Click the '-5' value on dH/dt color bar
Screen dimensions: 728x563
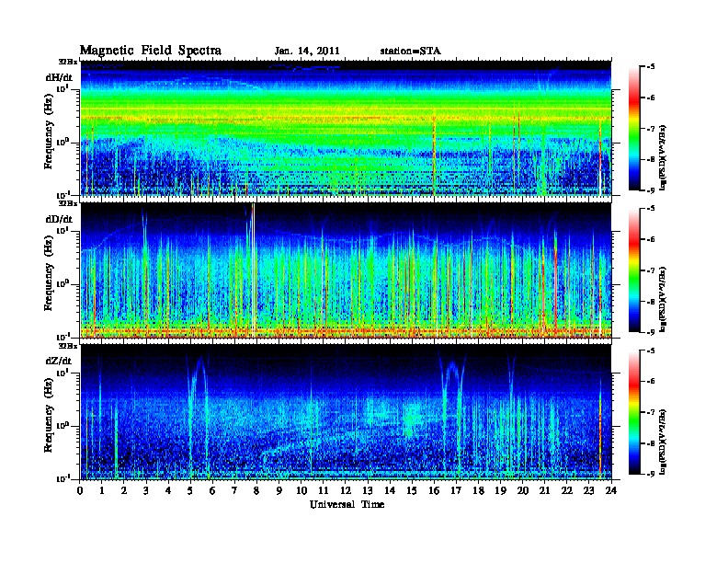[x=651, y=67]
